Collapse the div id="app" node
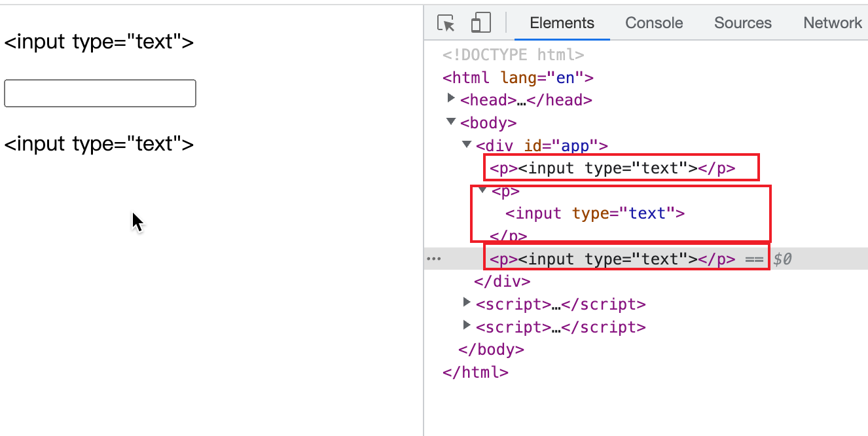Viewport: 868px width, 436px height. tap(467, 145)
